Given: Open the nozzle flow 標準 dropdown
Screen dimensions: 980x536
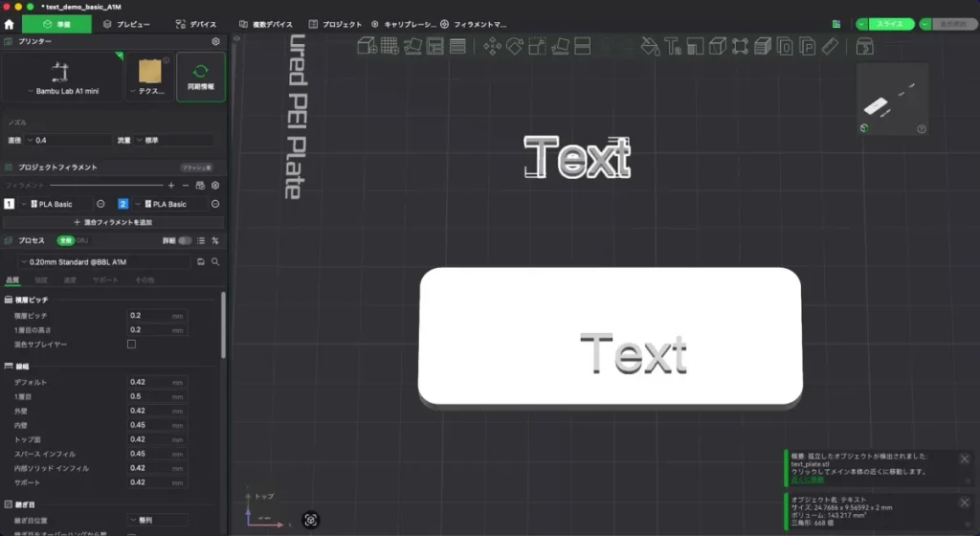Looking at the screenshot, I should (174, 141).
